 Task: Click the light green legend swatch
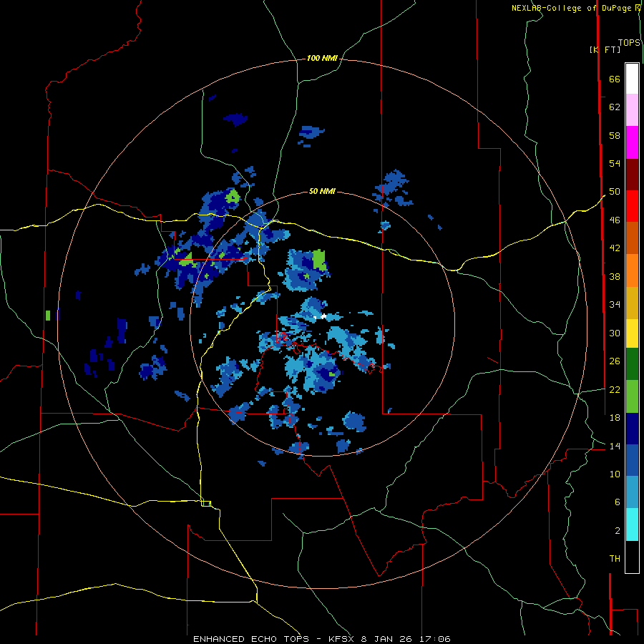click(x=632, y=396)
